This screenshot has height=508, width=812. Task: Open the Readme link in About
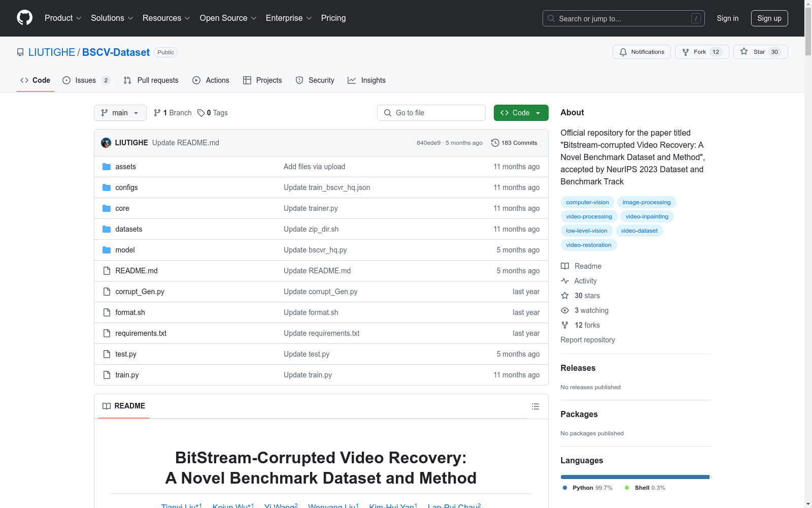tap(581, 266)
